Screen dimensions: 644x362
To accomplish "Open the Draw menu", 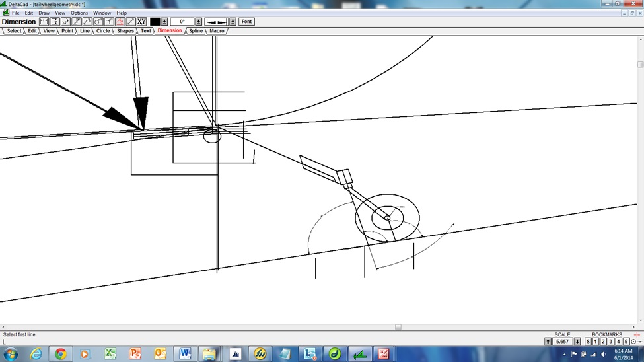I will [x=44, y=13].
